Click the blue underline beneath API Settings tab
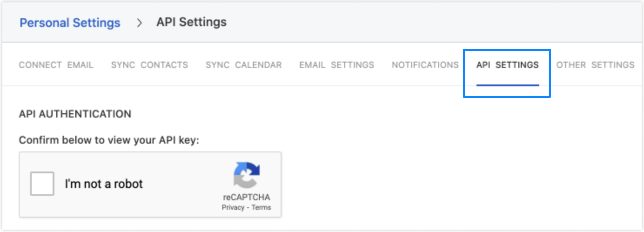This screenshot has height=232, width=644. tap(508, 85)
